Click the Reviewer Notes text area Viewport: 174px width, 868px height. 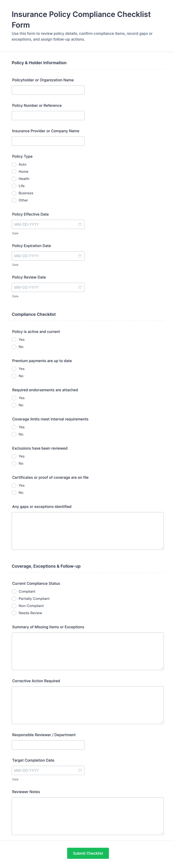pyautogui.click(x=88, y=816)
